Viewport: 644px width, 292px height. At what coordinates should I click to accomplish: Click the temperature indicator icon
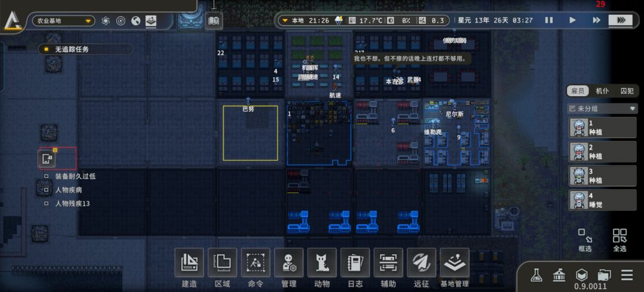[x=352, y=20]
